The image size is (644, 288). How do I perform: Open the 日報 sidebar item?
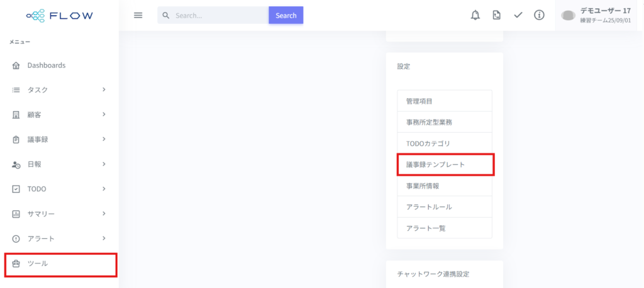[x=36, y=164]
